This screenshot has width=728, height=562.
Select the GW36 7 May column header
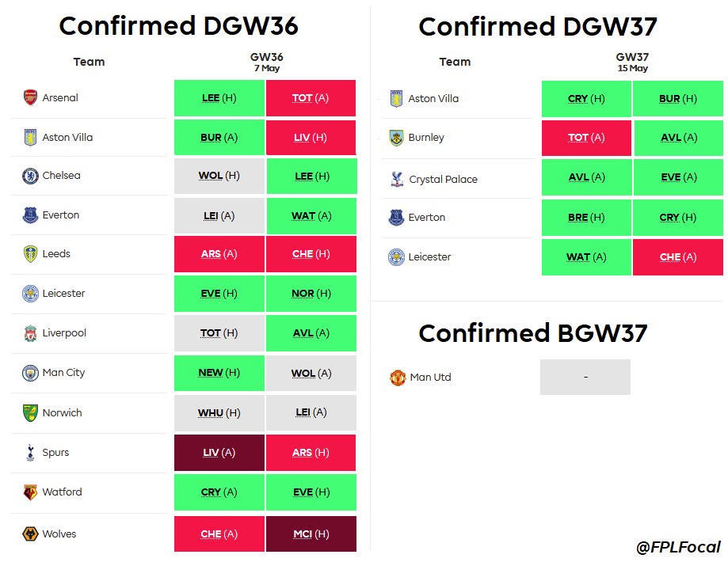pos(266,62)
